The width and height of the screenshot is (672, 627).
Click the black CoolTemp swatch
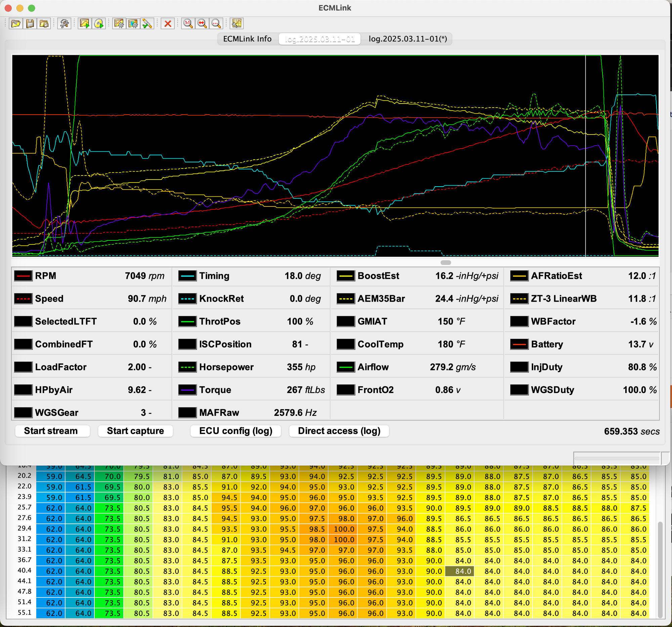[346, 344]
